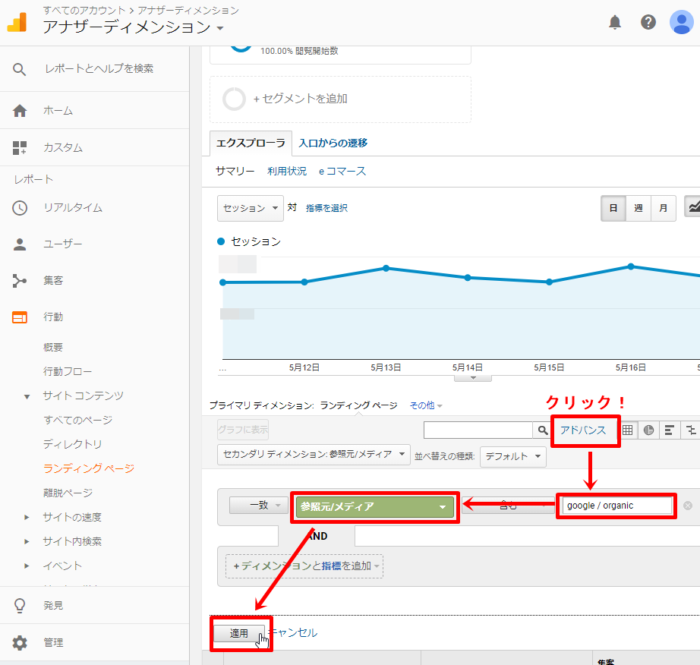
Task: Open すべてのページ report
Action: point(78,420)
